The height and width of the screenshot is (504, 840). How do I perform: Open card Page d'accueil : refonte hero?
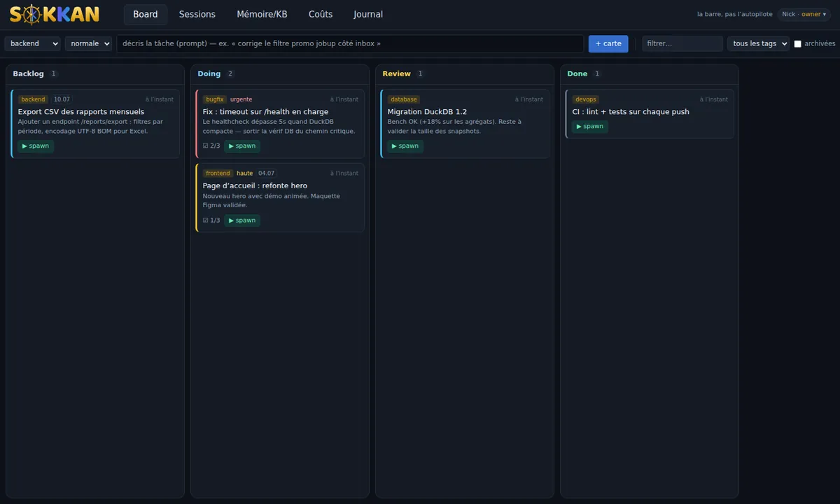pyautogui.click(x=281, y=197)
